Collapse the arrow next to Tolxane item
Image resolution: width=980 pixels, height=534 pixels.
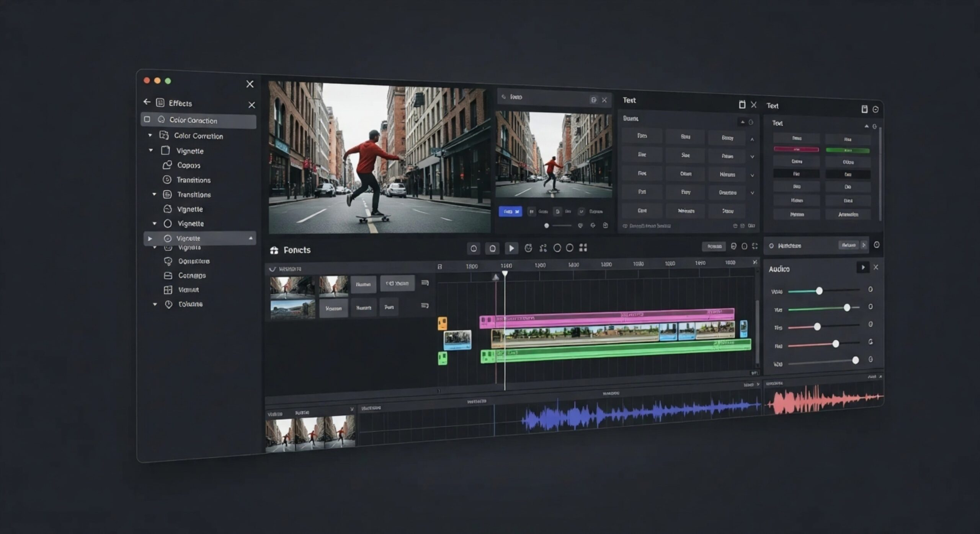(155, 304)
